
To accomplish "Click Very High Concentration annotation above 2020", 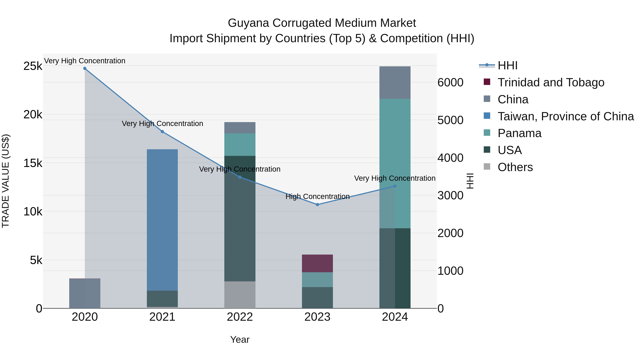I will [x=85, y=61].
